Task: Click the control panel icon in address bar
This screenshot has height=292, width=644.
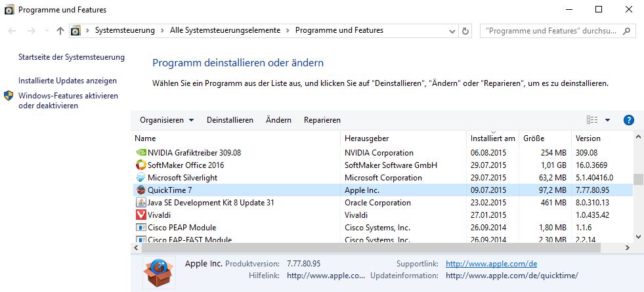Action: pos(75,31)
